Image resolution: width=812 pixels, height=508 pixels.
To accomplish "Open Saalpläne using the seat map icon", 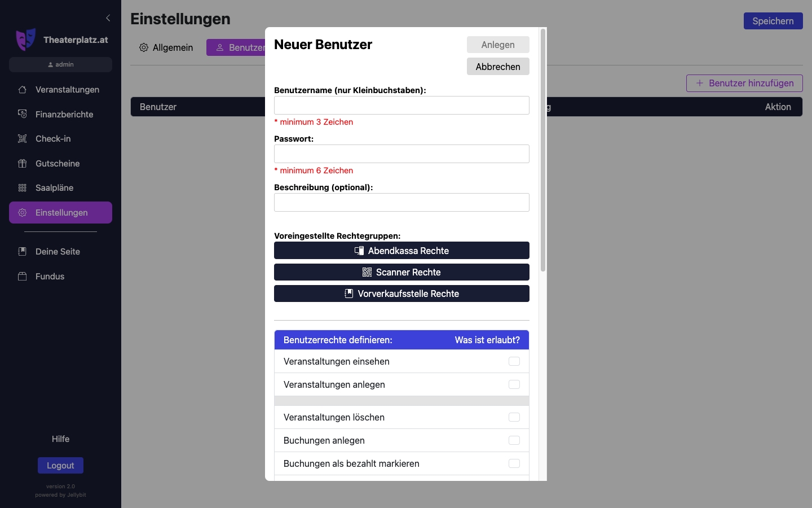I will pos(22,188).
